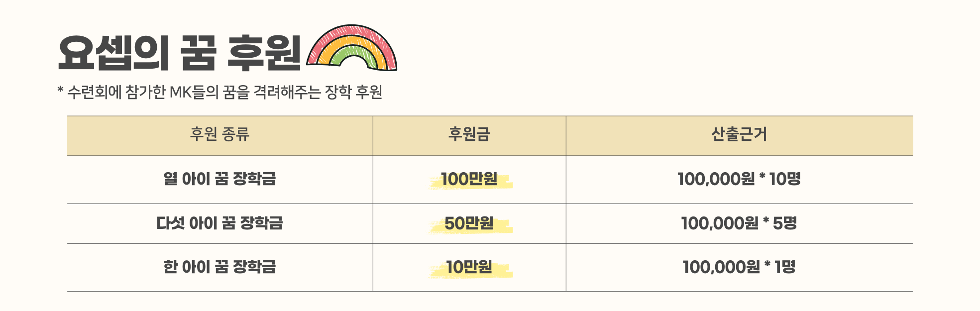Screen dimensions: 980x311
Task: Click the highlighted 10만원 amount
Action: pos(469,267)
